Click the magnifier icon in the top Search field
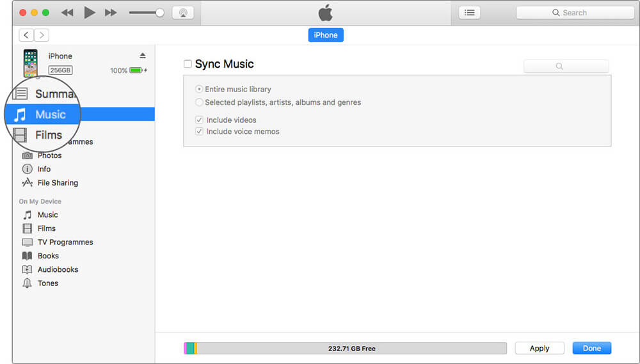 556,13
